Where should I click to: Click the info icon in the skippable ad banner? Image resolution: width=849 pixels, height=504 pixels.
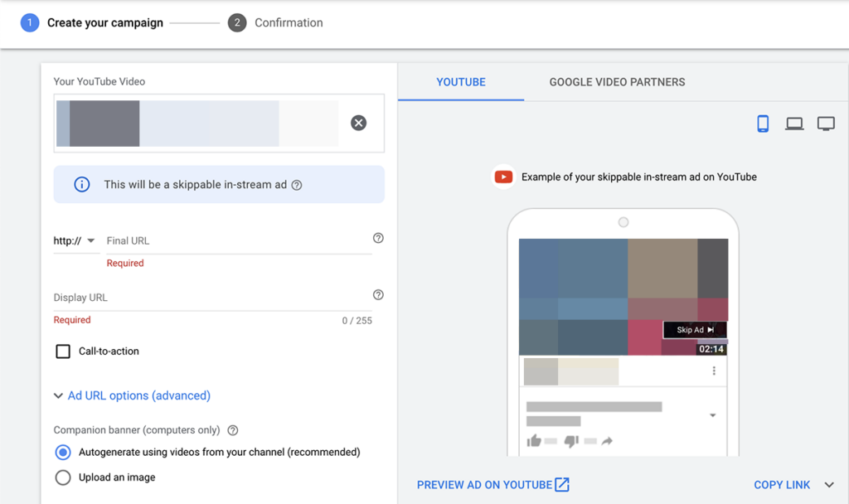coord(81,184)
